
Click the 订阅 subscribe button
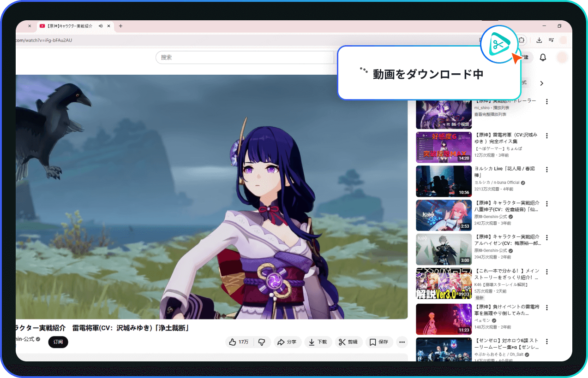[x=58, y=342]
